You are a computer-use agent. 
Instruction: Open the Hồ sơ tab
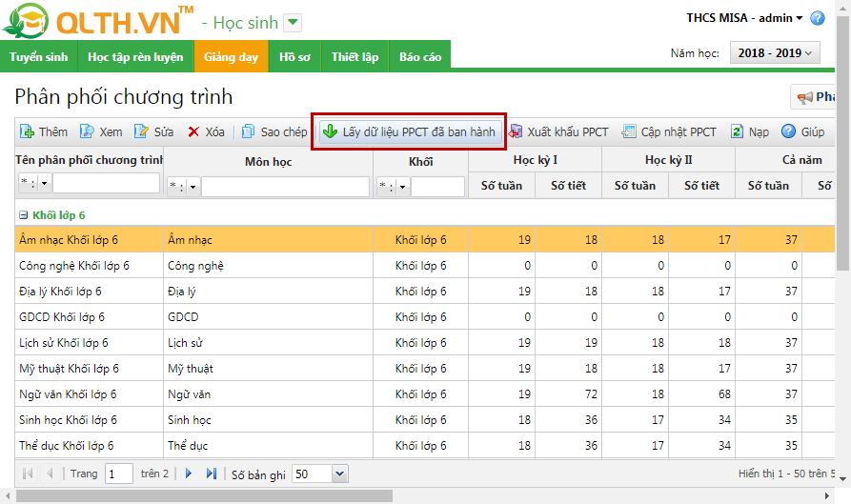click(x=294, y=56)
